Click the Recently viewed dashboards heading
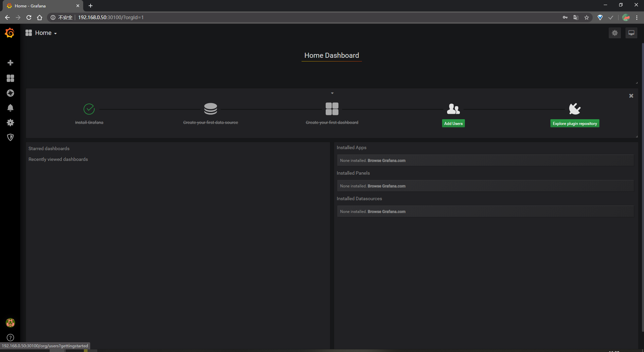 [58, 159]
